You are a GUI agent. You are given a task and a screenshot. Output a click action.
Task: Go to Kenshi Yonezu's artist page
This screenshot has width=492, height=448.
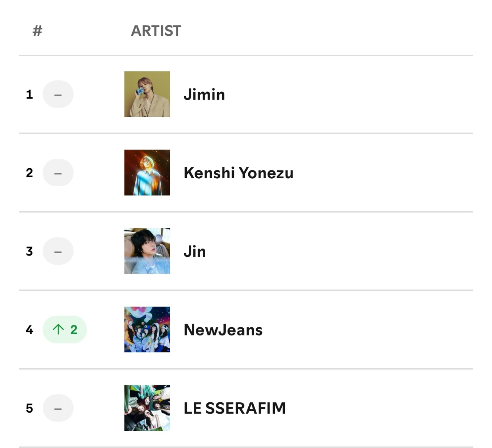pyautogui.click(x=238, y=173)
